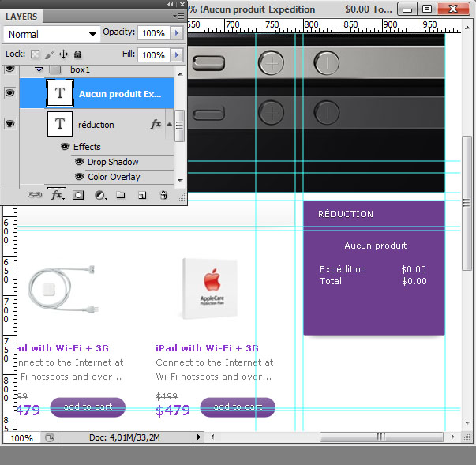Click the RÉDUCTION heading in purple box

346,214
